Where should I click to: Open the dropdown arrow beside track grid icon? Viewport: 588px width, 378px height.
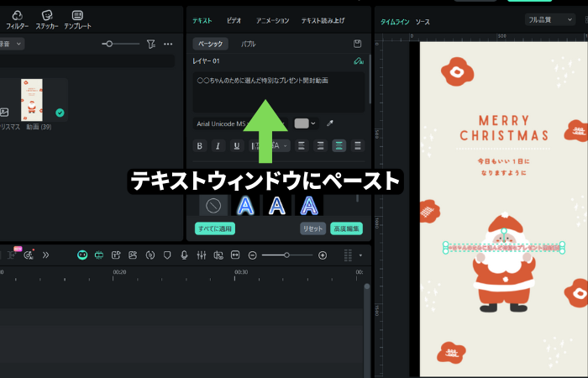click(360, 255)
